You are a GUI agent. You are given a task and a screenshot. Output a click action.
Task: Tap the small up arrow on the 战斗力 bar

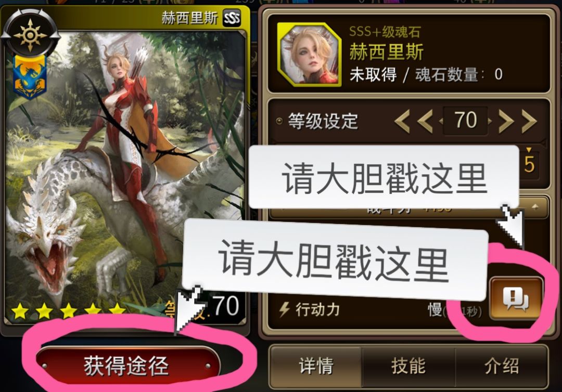coord(535,207)
